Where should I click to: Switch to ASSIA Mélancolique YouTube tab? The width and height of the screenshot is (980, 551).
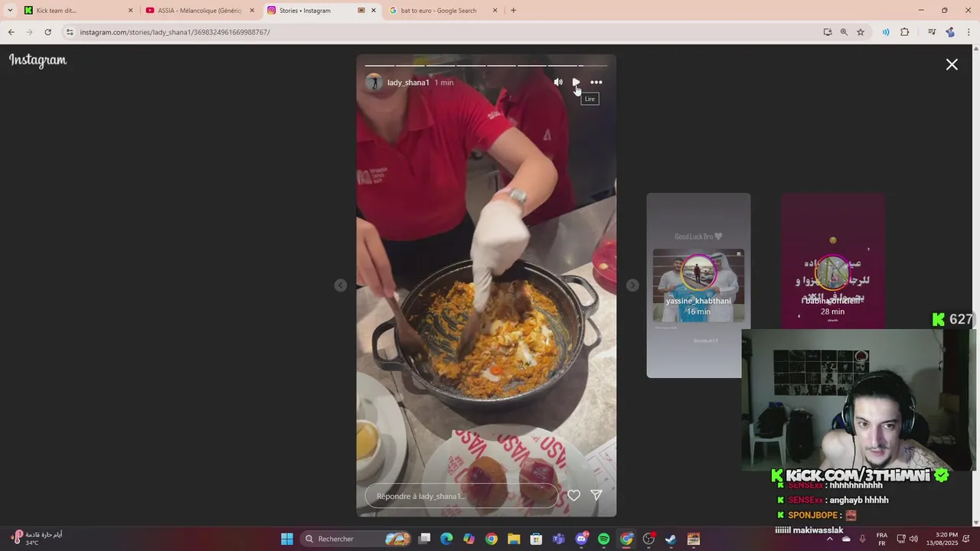point(200,11)
